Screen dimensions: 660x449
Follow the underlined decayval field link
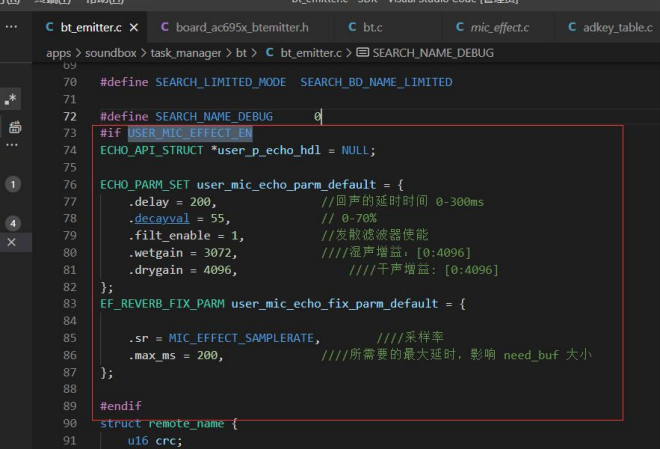click(162, 218)
